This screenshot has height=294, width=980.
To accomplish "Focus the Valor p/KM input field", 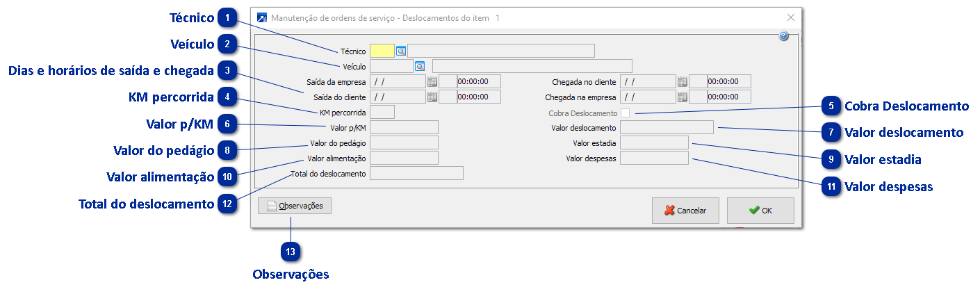I will pos(404,127).
